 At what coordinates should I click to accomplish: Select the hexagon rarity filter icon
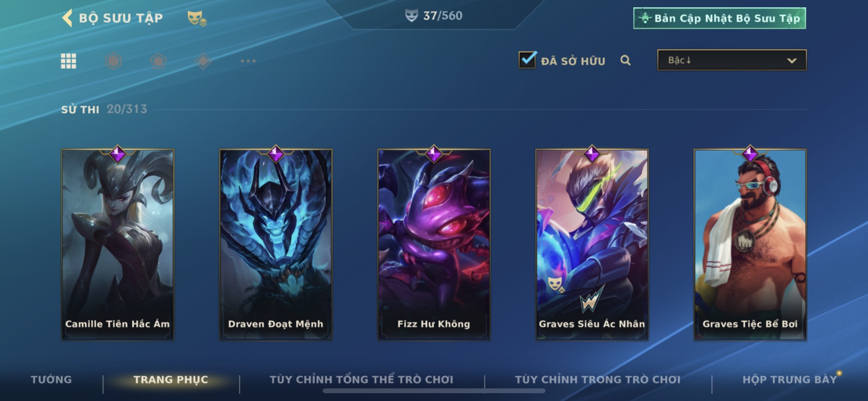[113, 61]
